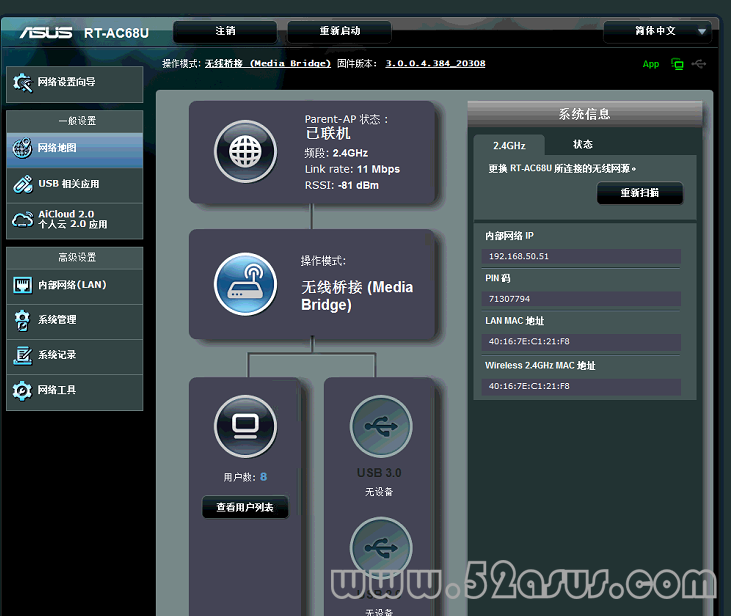Screen dimensions: 731x616
Task: Click the RT-AC68U model name
Action: point(117,33)
